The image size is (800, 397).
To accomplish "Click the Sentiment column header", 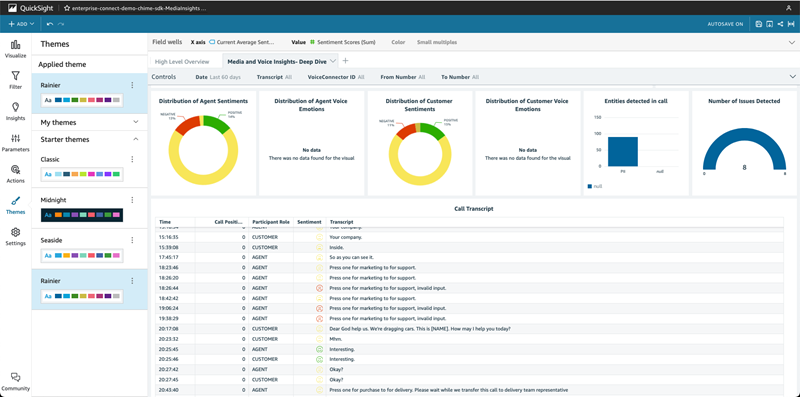I will [x=310, y=222].
